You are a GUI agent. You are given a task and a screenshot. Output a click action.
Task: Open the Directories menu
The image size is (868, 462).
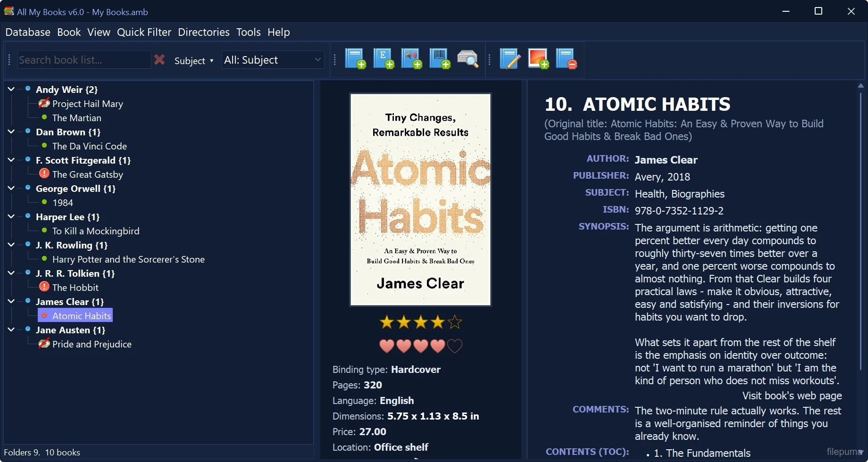pos(204,32)
